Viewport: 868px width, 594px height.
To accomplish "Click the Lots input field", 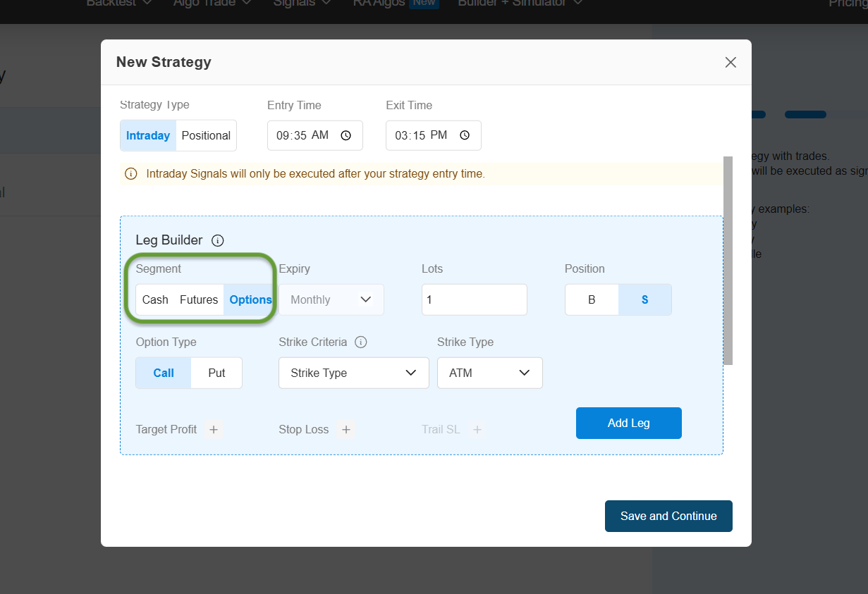I will [475, 299].
